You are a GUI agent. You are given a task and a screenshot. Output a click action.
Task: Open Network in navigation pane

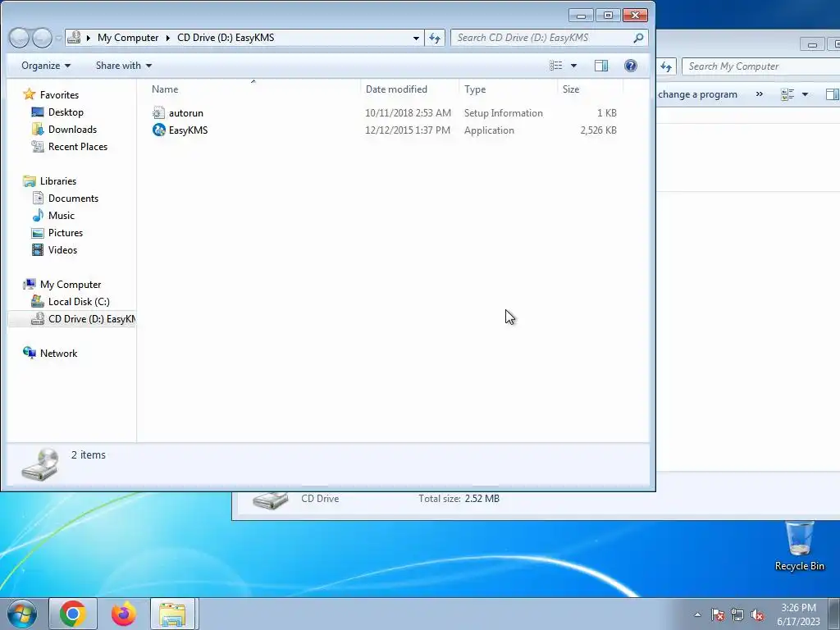pyautogui.click(x=58, y=353)
